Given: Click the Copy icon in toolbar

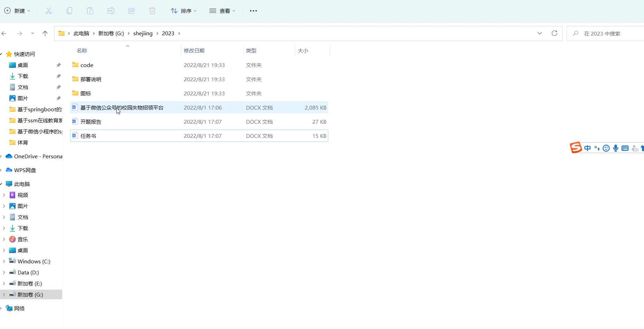Looking at the screenshot, I should tap(69, 11).
